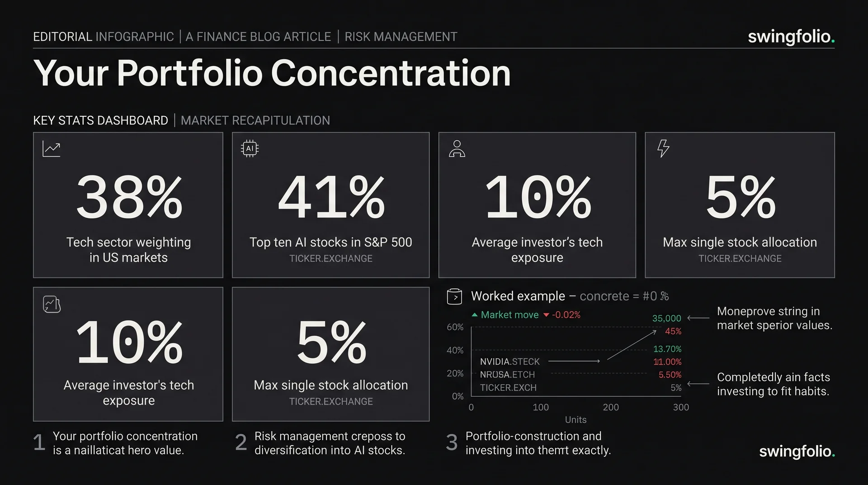Open the RISK MANAGEMENT breadcrumb

[x=401, y=37]
